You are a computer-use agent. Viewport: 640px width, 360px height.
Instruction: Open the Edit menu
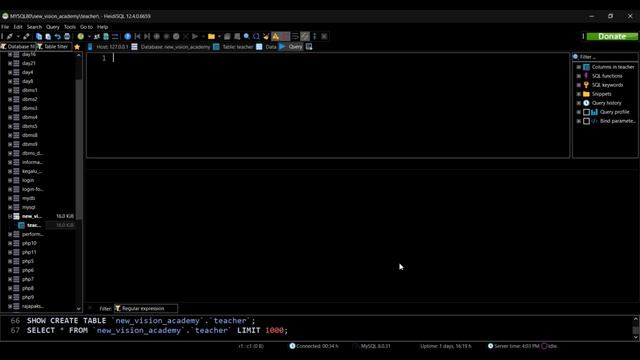pos(18,27)
